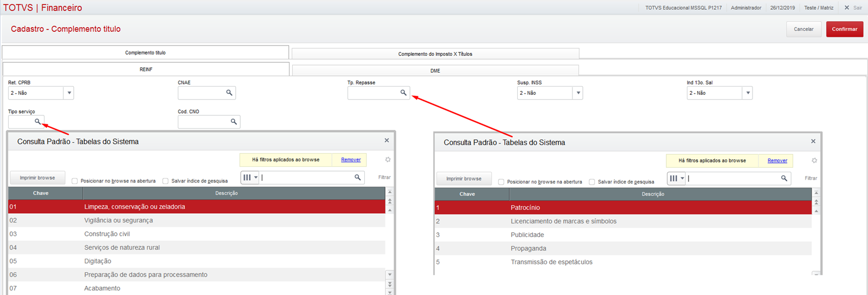Toggle Salvar índice de pesquisa in left dialog
This screenshot has height=295, width=868.
point(165,181)
